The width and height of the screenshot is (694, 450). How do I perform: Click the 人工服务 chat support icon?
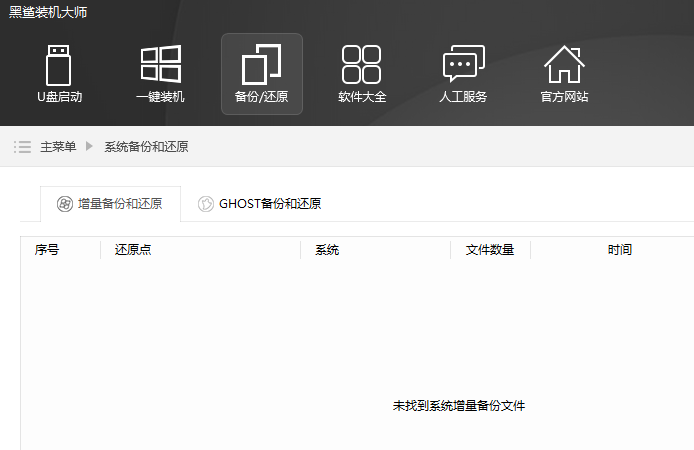coord(463,73)
